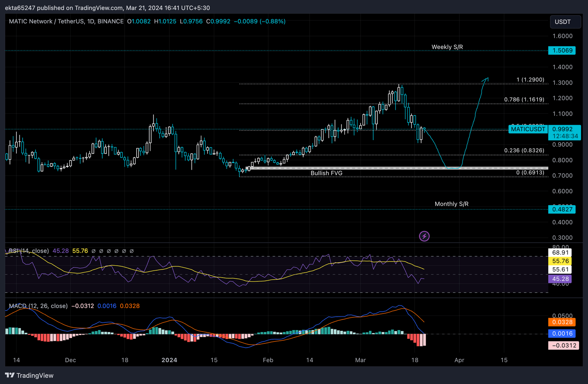Click the blue 0.0016 tag on MACD scale
588x384 pixels.
tap(562, 333)
